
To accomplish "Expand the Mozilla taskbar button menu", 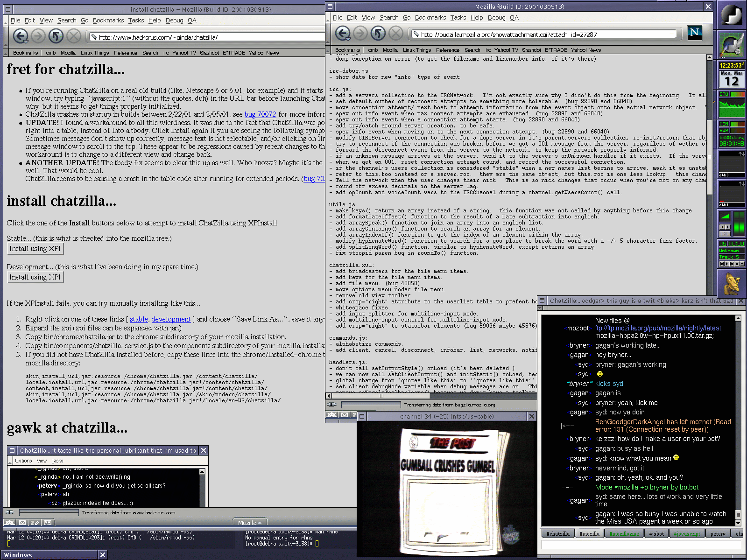I will [x=250, y=523].
